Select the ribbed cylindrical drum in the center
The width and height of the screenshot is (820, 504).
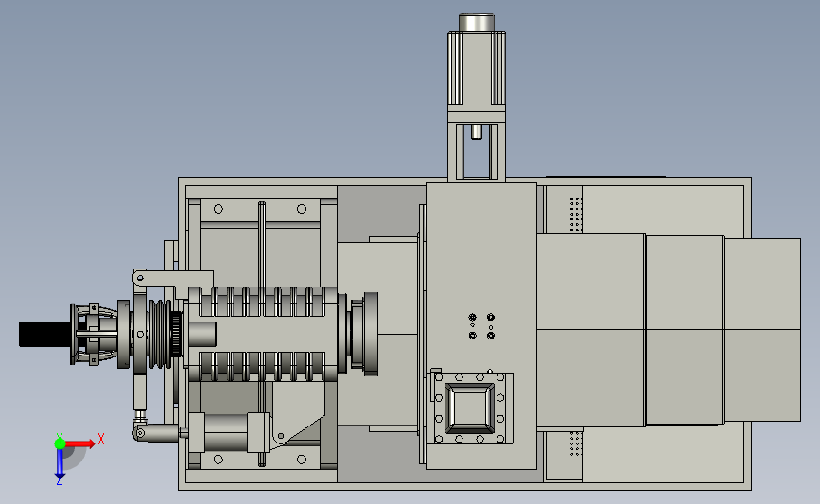point(263,334)
